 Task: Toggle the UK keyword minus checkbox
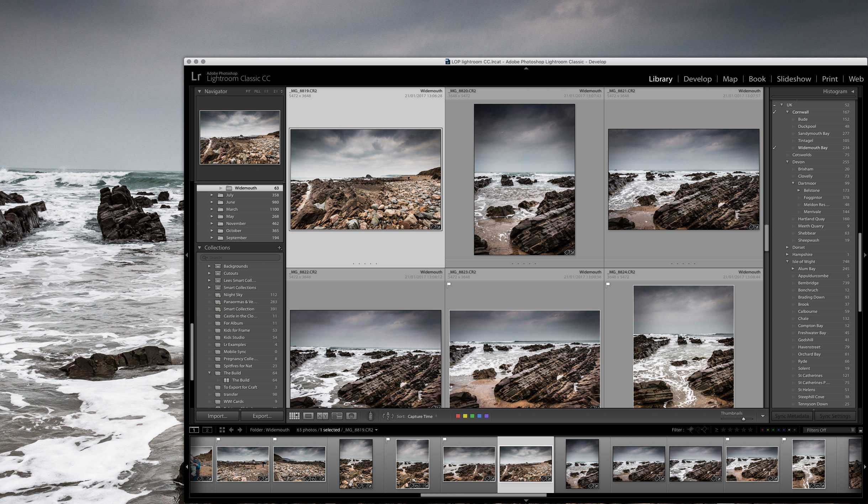click(774, 105)
